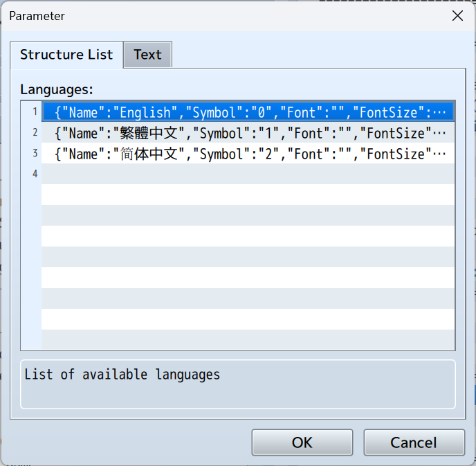This screenshot has height=466, width=476.
Task: Open the Text tab
Action: pos(147,55)
